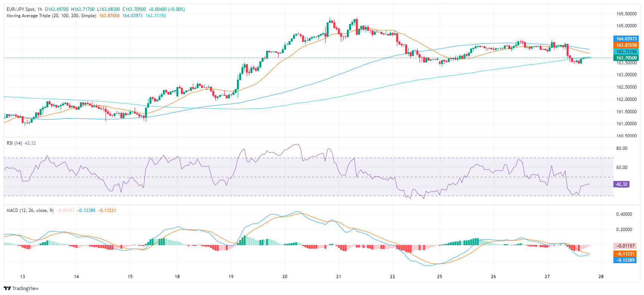This screenshot has height=295, width=644.
Task: Click the purple 42.32 RSI axis tag
Action: pyautogui.click(x=622, y=184)
